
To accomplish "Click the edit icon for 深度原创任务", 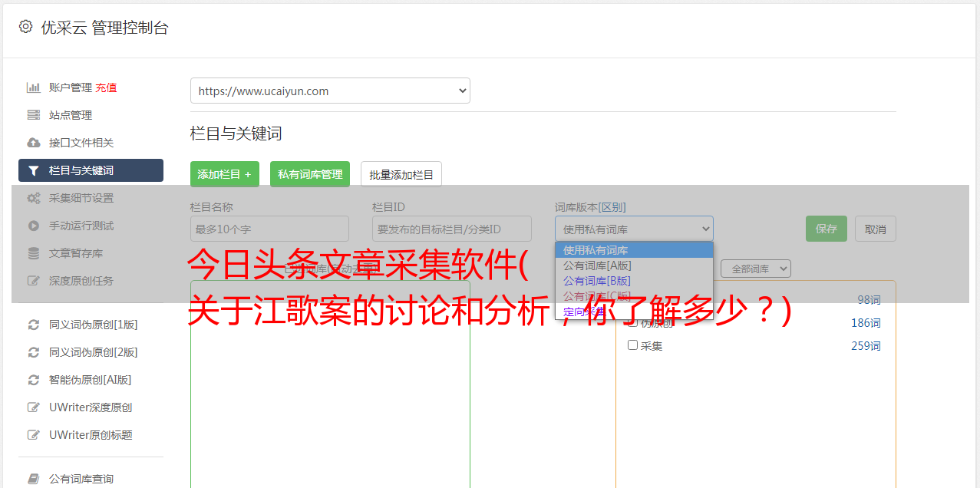I will [34, 281].
